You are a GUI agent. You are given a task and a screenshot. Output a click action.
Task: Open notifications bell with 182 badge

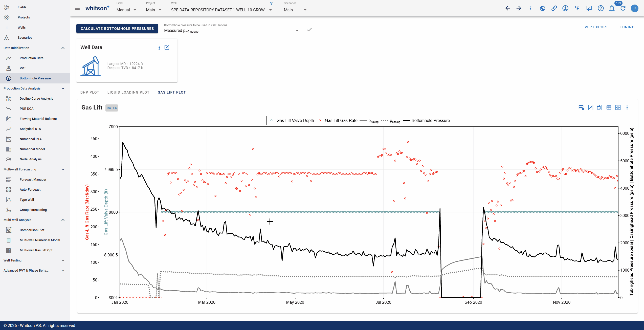coord(612,8)
